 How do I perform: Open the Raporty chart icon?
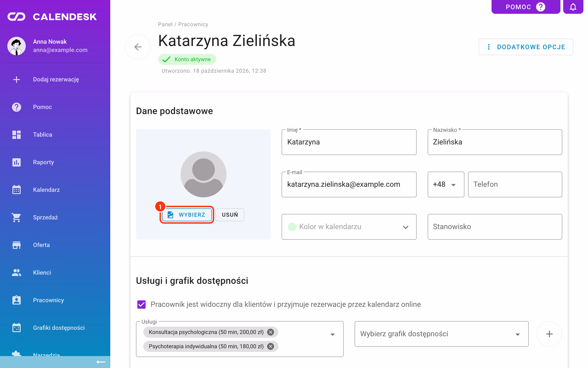click(x=17, y=162)
